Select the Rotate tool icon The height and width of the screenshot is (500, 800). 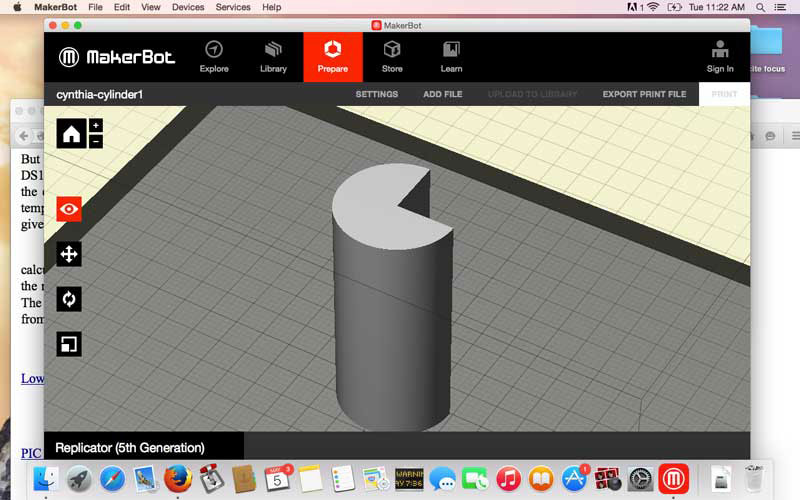69,299
